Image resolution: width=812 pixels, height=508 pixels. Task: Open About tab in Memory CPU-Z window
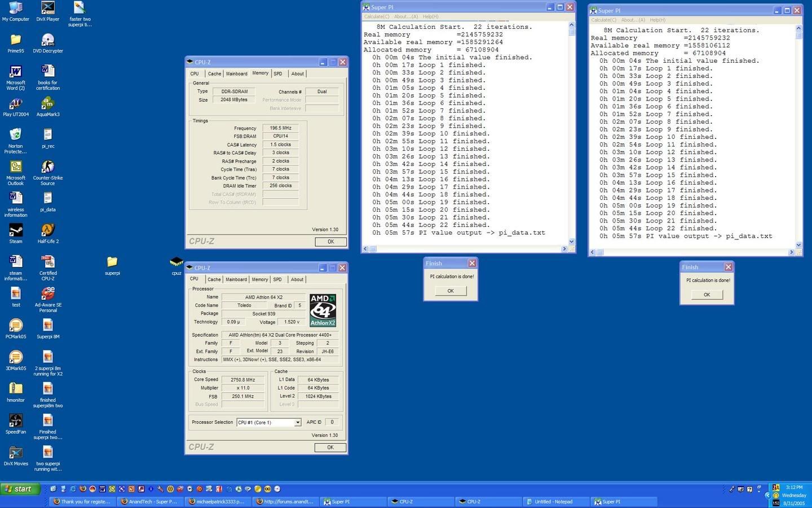[298, 74]
